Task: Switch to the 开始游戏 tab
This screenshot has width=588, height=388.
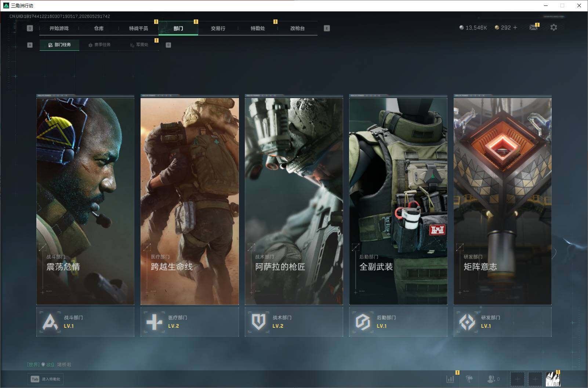Action: click(59, 28)
